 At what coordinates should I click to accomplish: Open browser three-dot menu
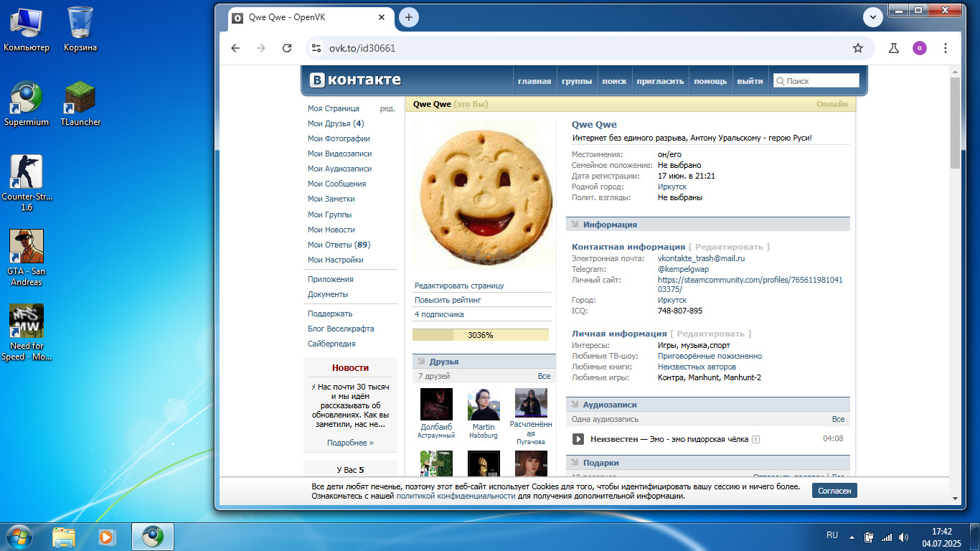946,48
